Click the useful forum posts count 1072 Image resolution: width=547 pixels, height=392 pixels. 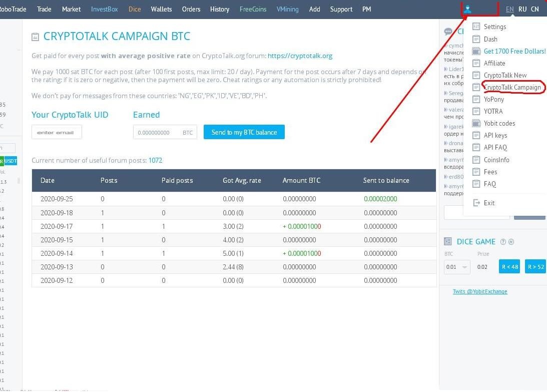(155, 160)
